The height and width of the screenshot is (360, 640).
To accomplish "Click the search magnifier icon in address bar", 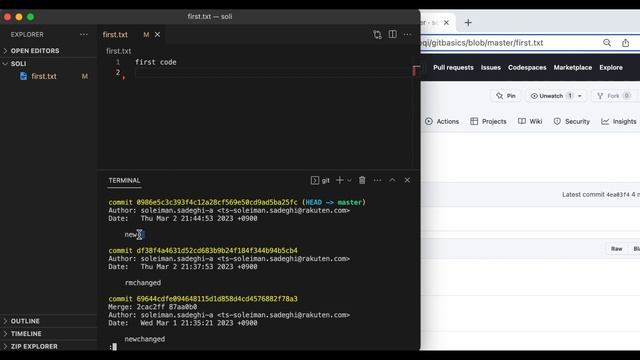I will click(x=607, y=43).
